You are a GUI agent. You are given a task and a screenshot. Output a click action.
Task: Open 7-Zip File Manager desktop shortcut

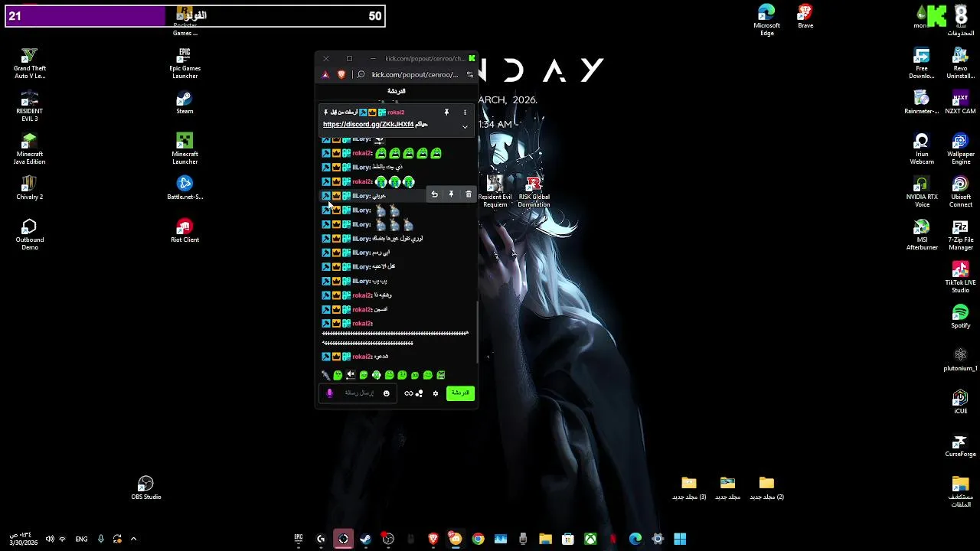click(x=960, y=235)
